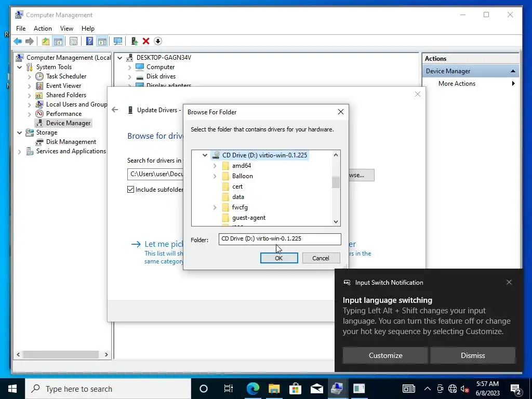Select the amd64 folder
The image size is (532, 399).
241,166
